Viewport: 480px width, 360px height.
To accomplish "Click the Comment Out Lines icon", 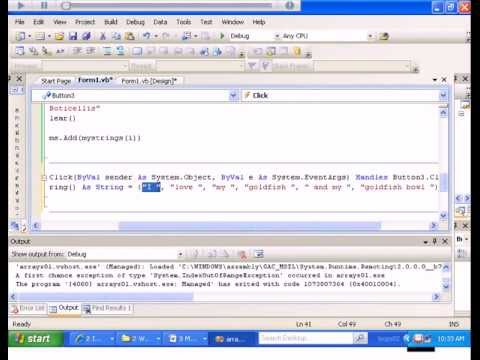I will pos(107,51).
